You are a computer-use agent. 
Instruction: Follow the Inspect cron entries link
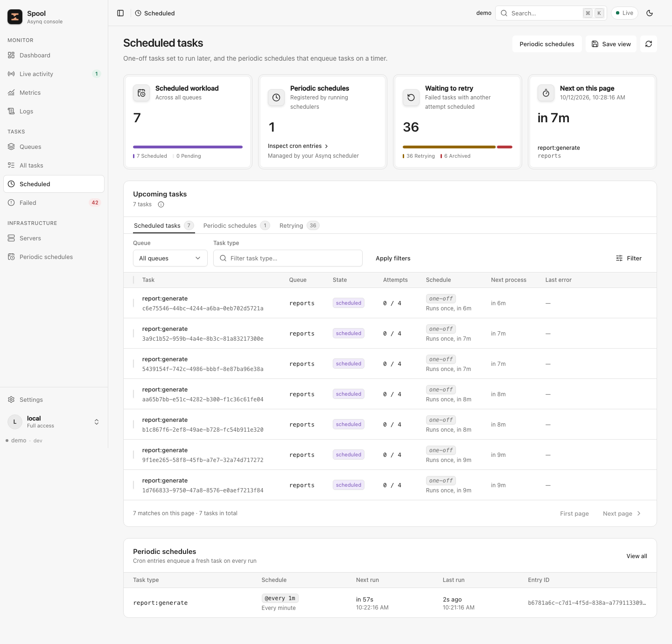pos(298,146)
